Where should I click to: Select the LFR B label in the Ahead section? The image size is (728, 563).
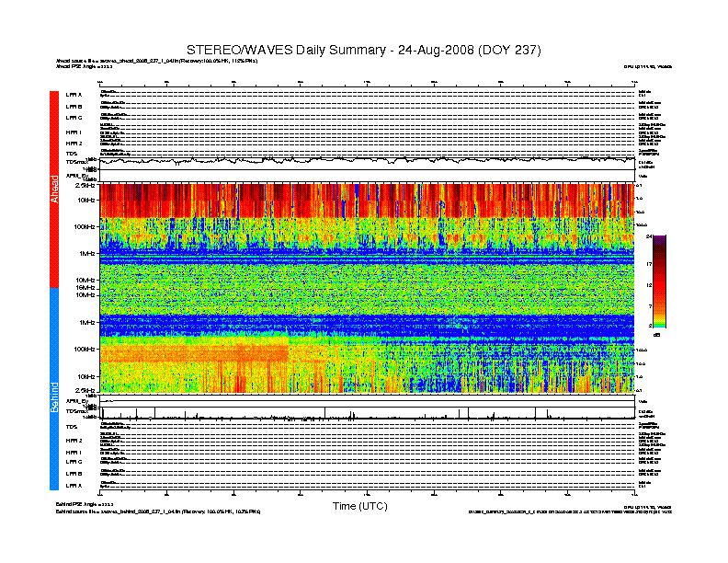(x=74, y=107)
